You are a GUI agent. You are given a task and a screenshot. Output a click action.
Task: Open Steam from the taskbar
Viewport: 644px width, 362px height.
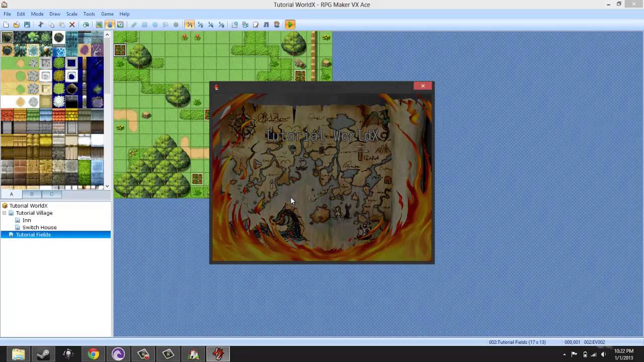click(43, 354)
